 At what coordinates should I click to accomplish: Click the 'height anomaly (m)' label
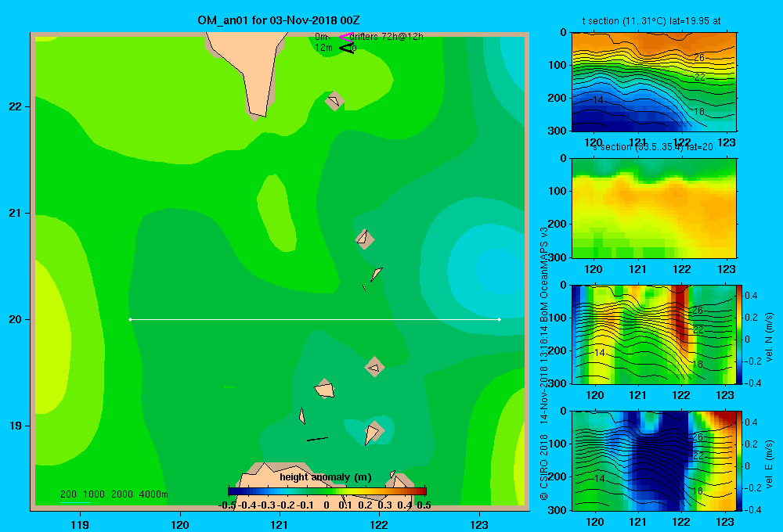(326, 477)
